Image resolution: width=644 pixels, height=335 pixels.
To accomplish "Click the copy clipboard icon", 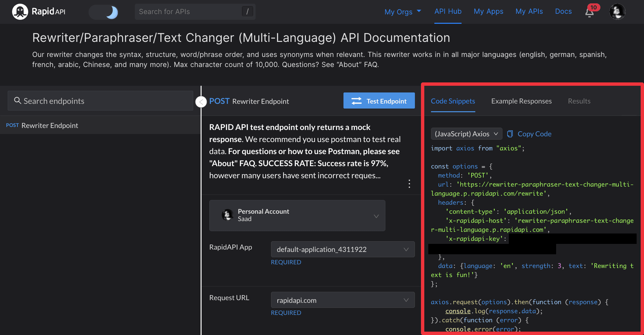I will point(510,134).
